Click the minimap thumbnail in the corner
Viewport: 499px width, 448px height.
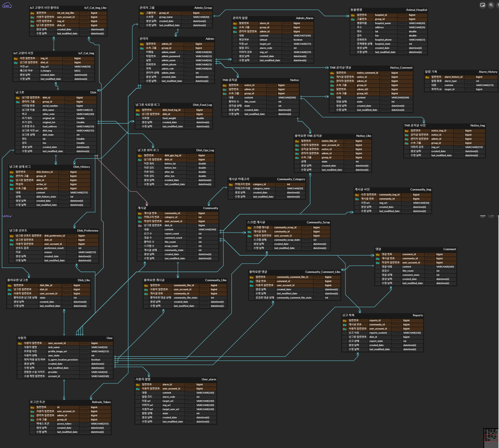click(491, 438)
